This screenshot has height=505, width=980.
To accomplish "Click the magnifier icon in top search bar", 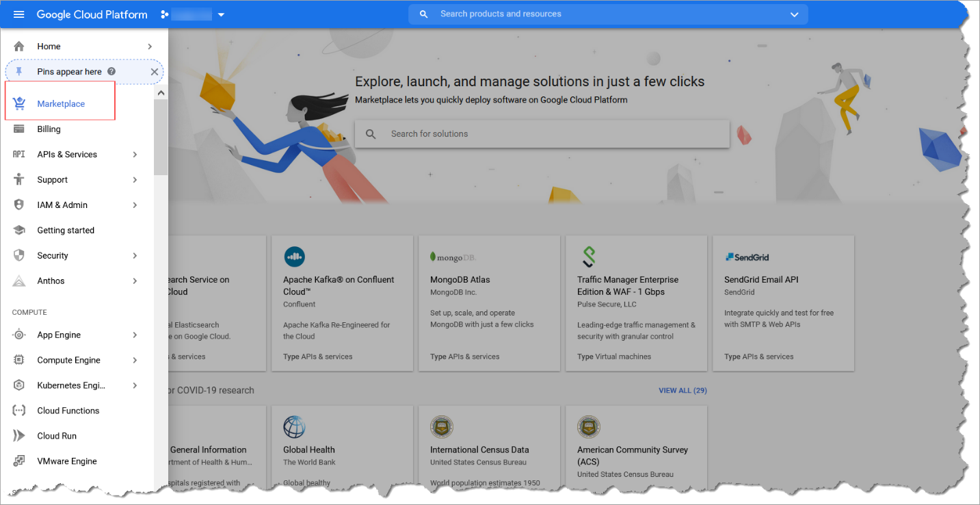I will click(x=424, y=14).
